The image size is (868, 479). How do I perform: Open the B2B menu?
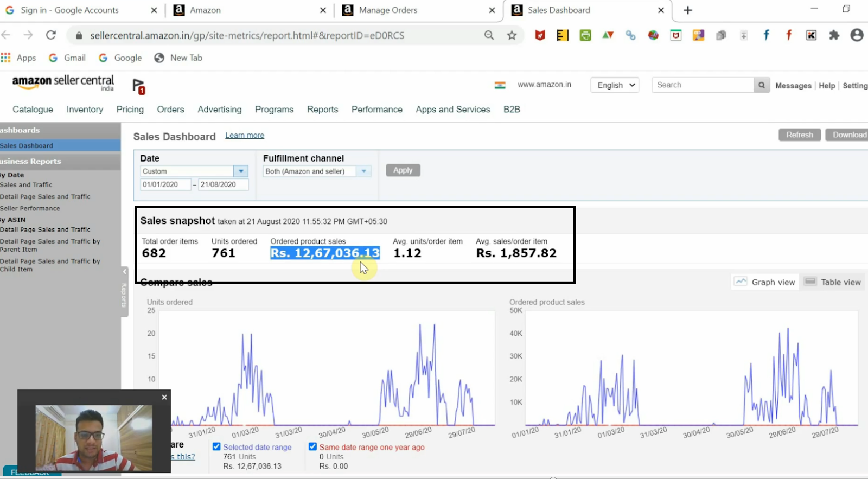(512, 110)
